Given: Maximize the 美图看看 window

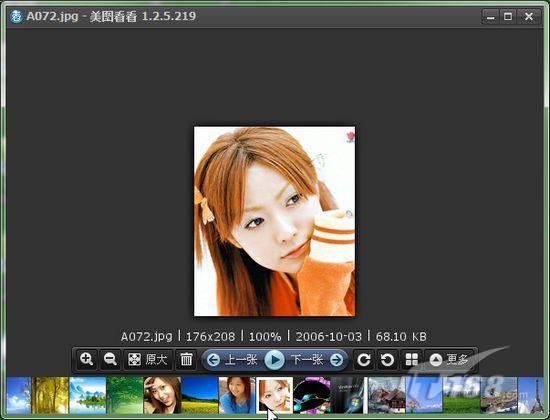Looking at the screenshot, I should click(508, 16).
